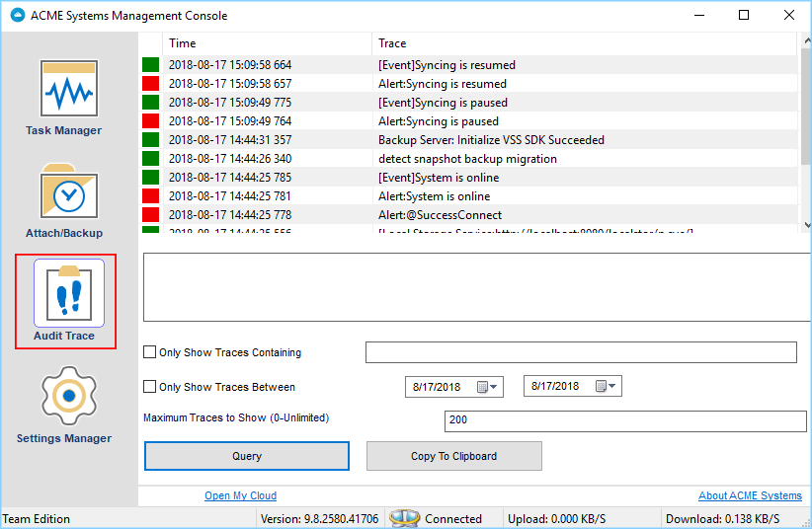
Task: Click the Download: 0.138 KB/S status text
Action: point(722,519)
